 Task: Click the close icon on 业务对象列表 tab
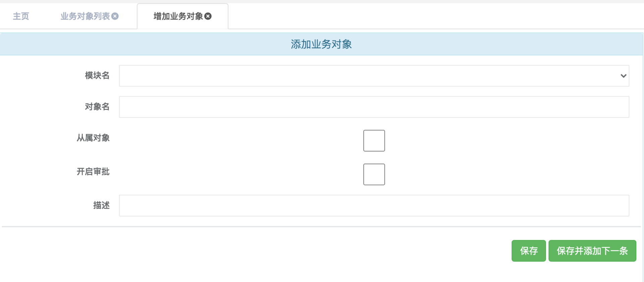(115, 16)
